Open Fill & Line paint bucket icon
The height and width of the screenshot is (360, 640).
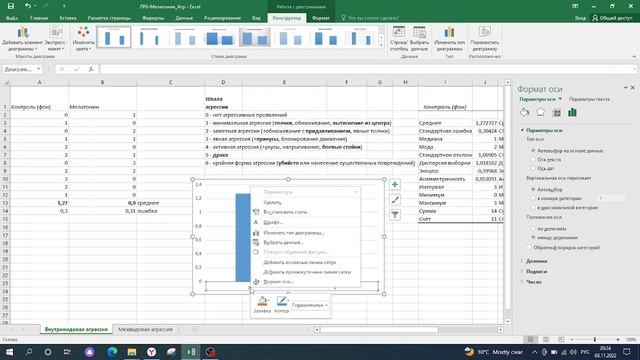tap(524, 112)
